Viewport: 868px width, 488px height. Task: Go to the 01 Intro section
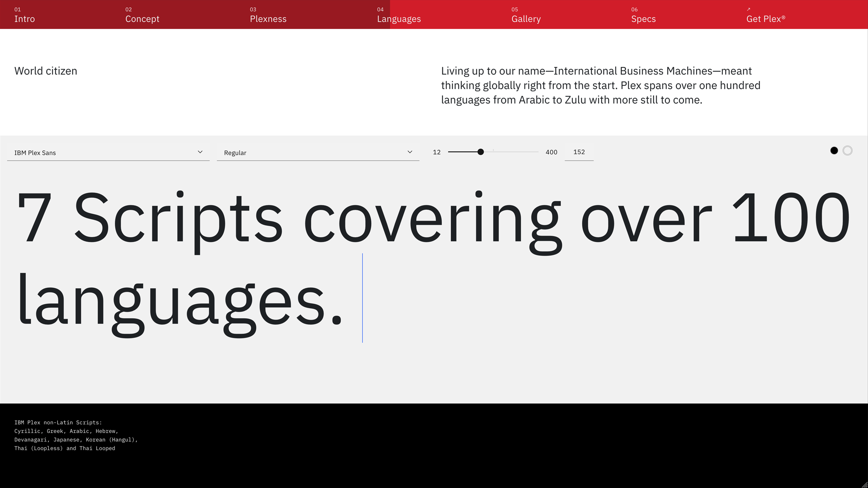tap(24, 19)
